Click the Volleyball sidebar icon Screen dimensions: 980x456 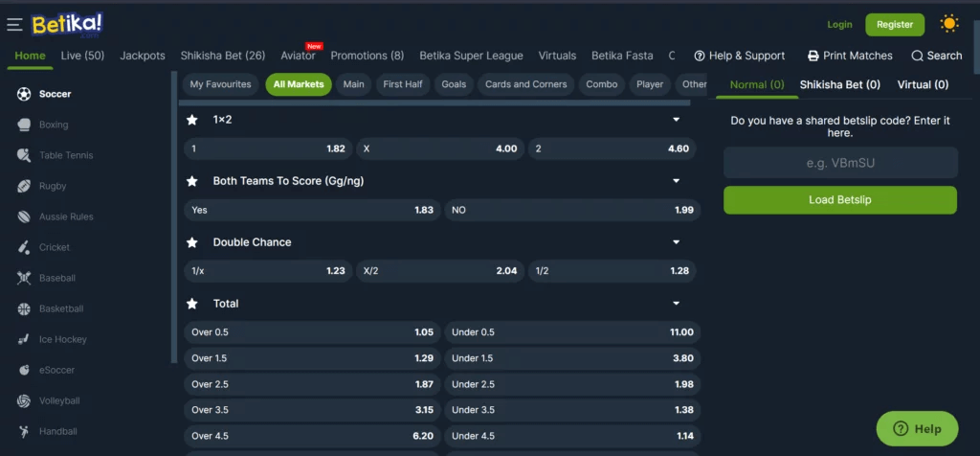click(24, 400)
